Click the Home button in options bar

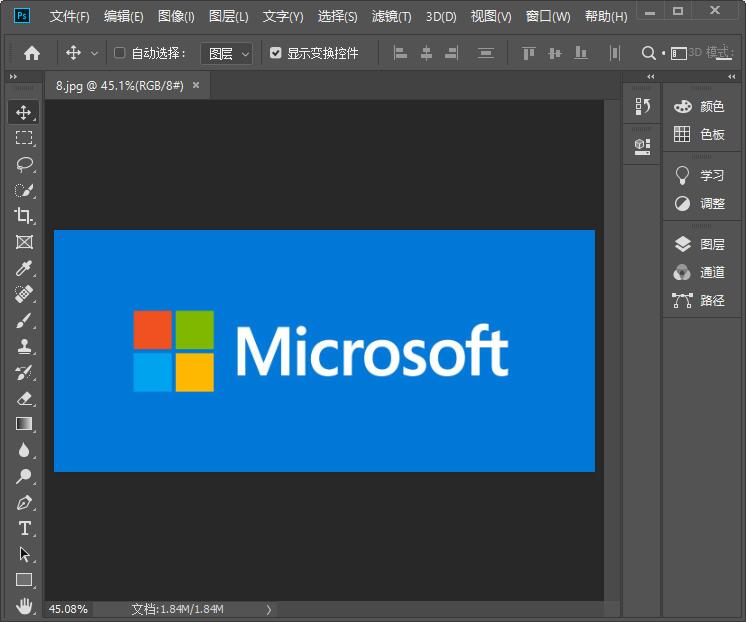click(32, 53)
